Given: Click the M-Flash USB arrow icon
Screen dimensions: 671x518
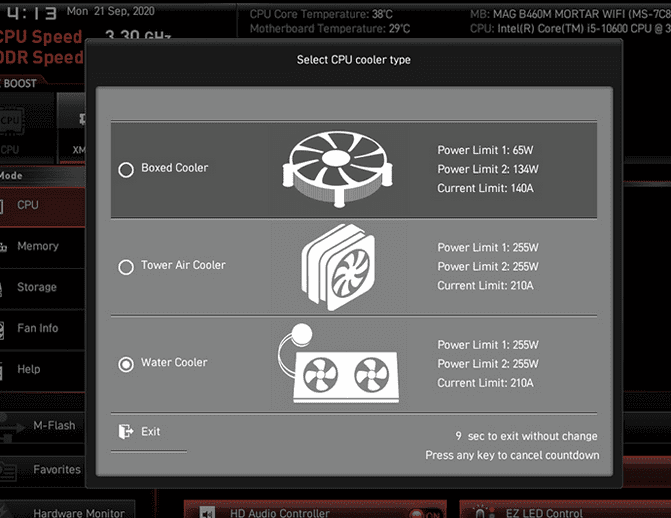Looking at the screenshot, I should coord(12,428).
